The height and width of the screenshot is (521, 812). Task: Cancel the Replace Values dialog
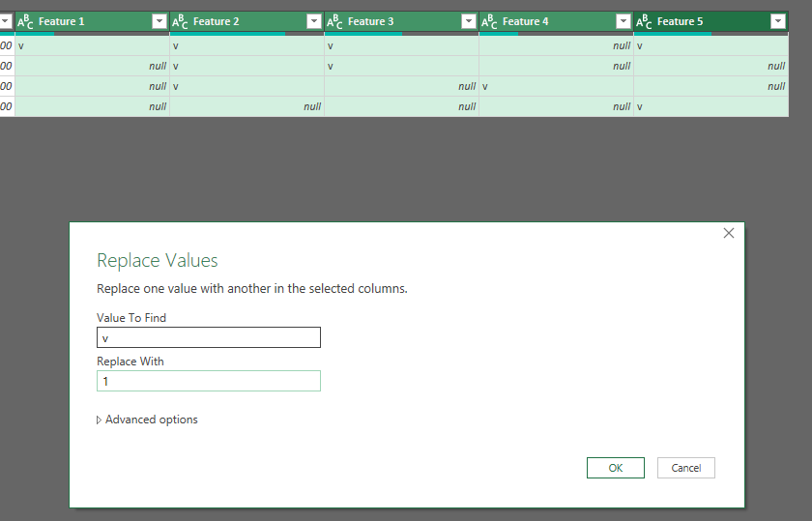pyautogui.click(x=686, y=468)
